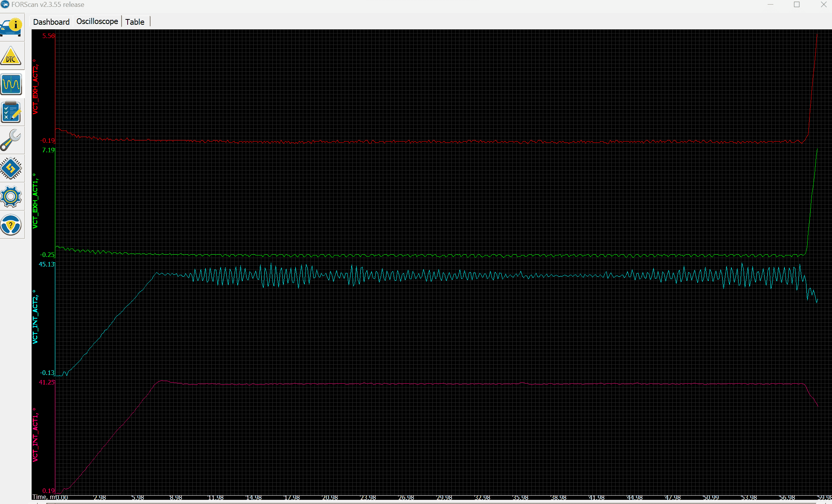Click the 8.98 time axis label
Viewport: 832px width, 504px height.
[176, 498]
